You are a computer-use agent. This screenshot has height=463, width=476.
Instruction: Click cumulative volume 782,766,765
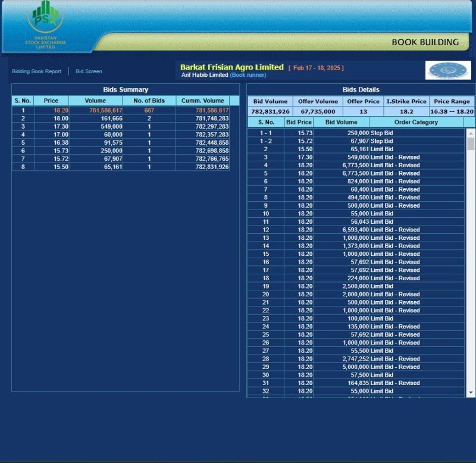(x=212, y=159)
